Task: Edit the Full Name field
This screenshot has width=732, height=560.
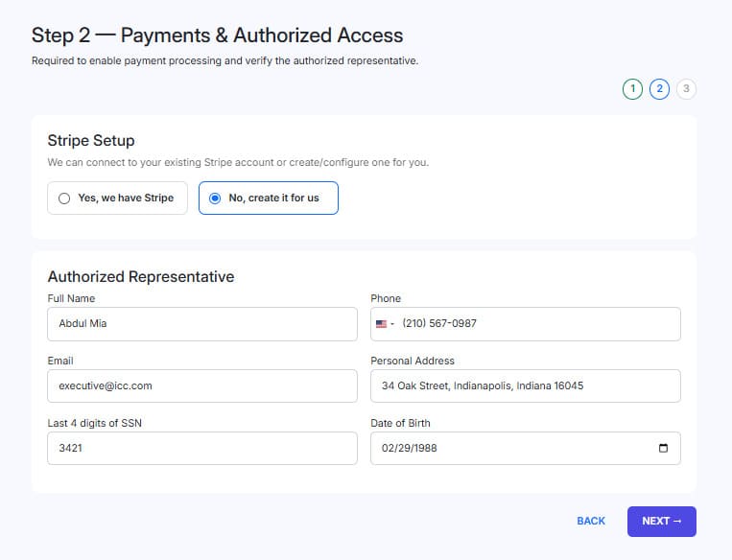Action: point(202,324)
